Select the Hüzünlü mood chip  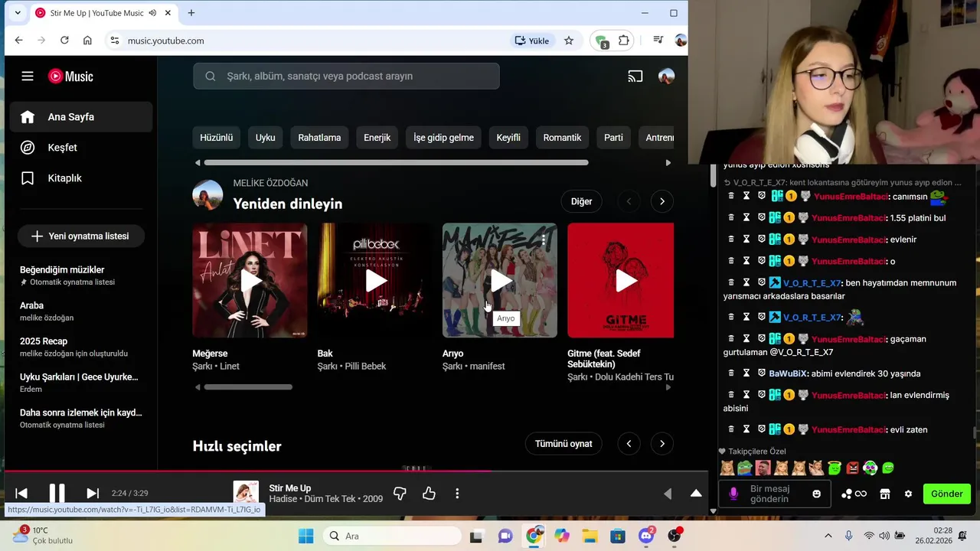coord(216,138)
